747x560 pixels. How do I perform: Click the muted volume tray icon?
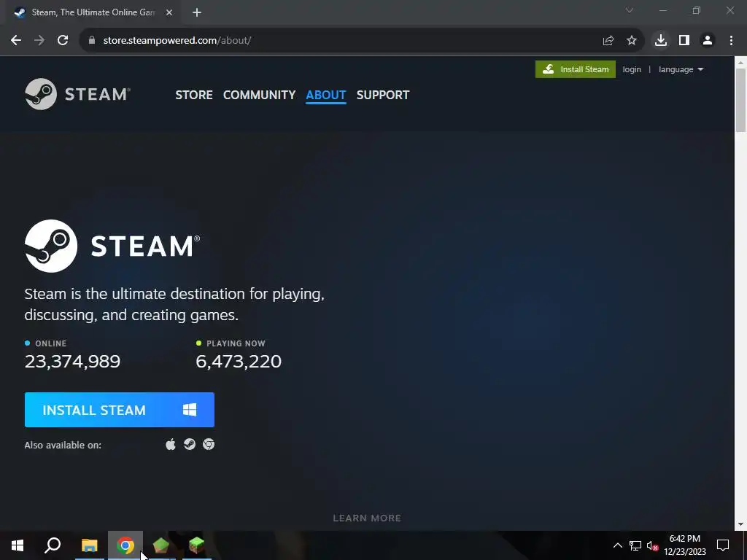(x=652, y=545)
